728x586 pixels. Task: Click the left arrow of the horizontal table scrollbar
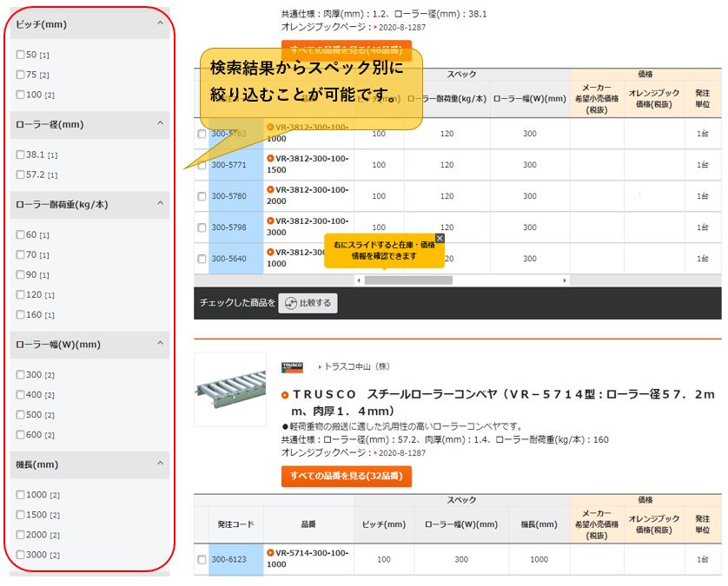pyautogui.click(x=359, y=280)
